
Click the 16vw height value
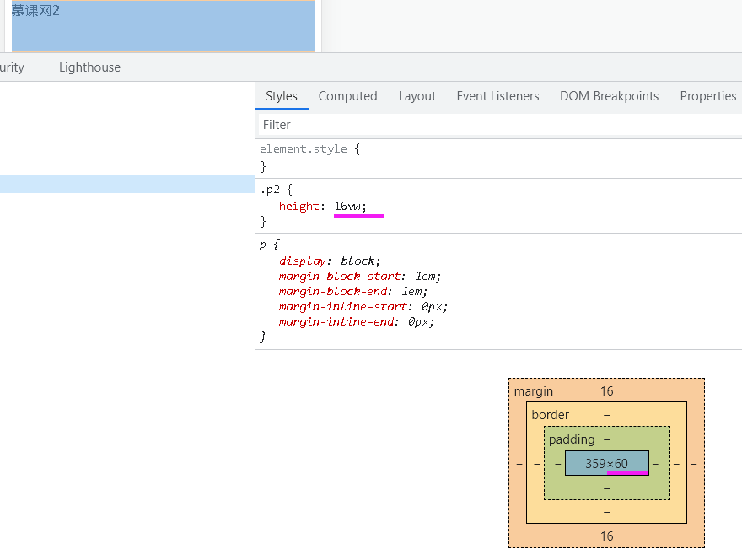(350, 206)
